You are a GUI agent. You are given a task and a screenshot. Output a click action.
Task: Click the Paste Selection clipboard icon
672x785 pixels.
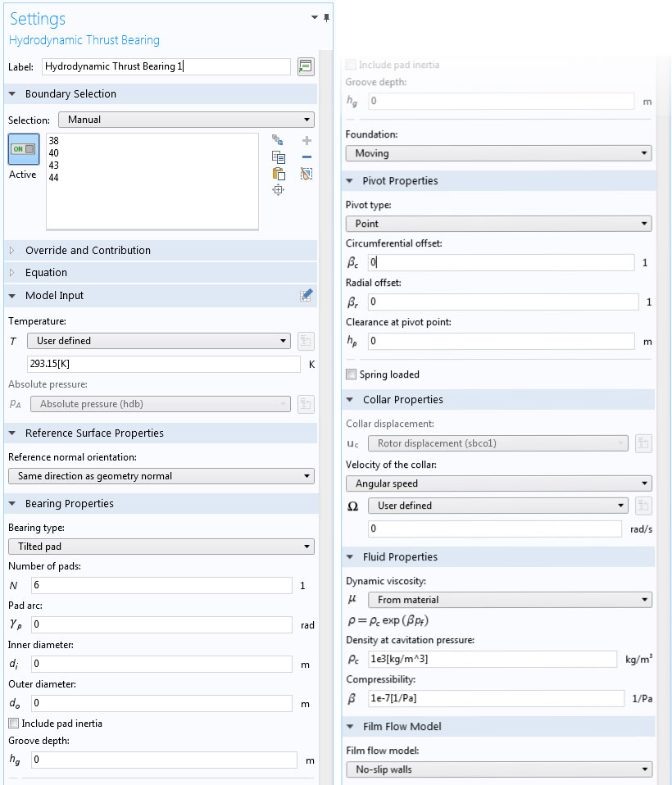(x=279, y=174)
